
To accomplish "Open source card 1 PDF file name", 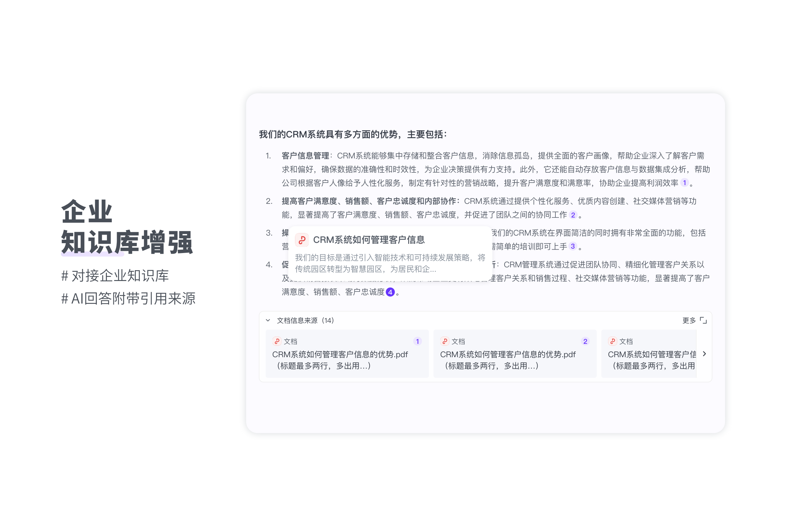I will click(x=340, y=354).
